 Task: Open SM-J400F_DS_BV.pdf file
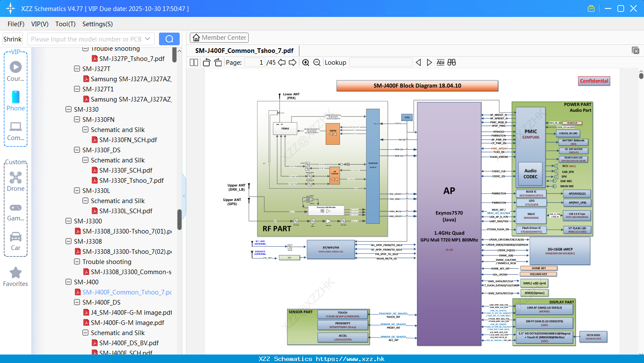125,343
